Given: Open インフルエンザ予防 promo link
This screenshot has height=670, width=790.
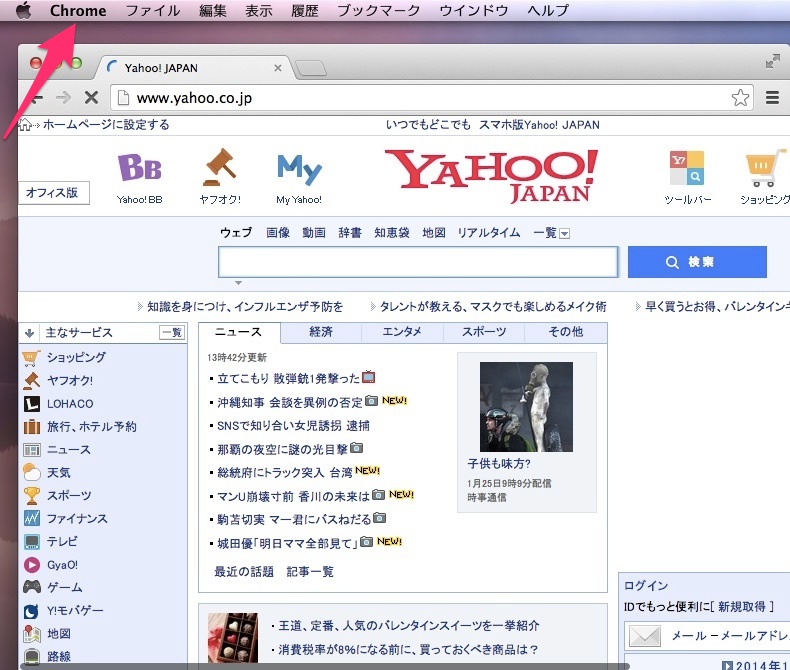Looking at the screenshot, I should (x=245, y=306).
